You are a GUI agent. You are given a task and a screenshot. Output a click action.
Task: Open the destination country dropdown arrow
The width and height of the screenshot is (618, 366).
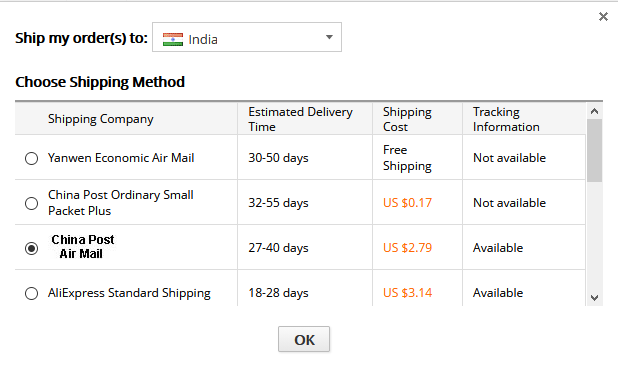point(329,37)
